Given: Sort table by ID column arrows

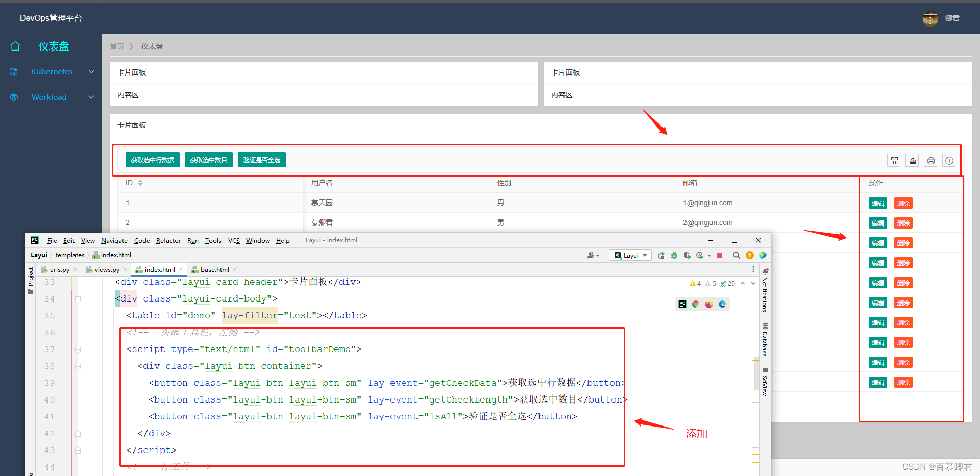Looking at the screenshot, I should (x=140, y=183).
